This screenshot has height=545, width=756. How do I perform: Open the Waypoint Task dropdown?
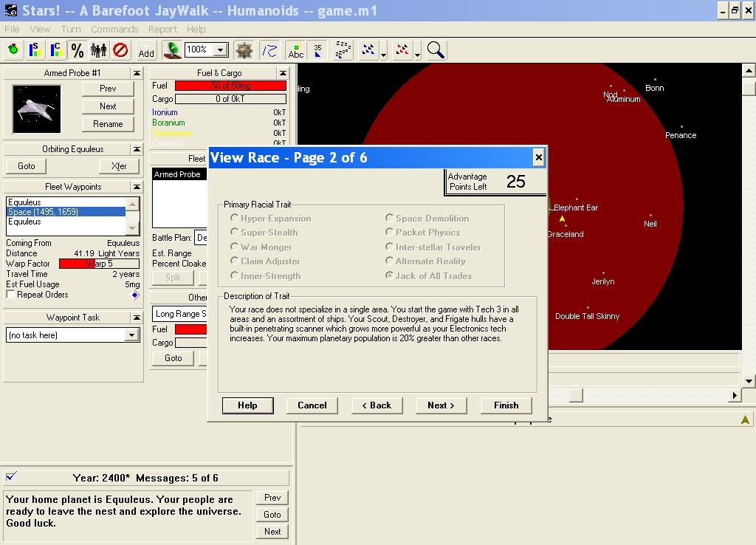132,335
